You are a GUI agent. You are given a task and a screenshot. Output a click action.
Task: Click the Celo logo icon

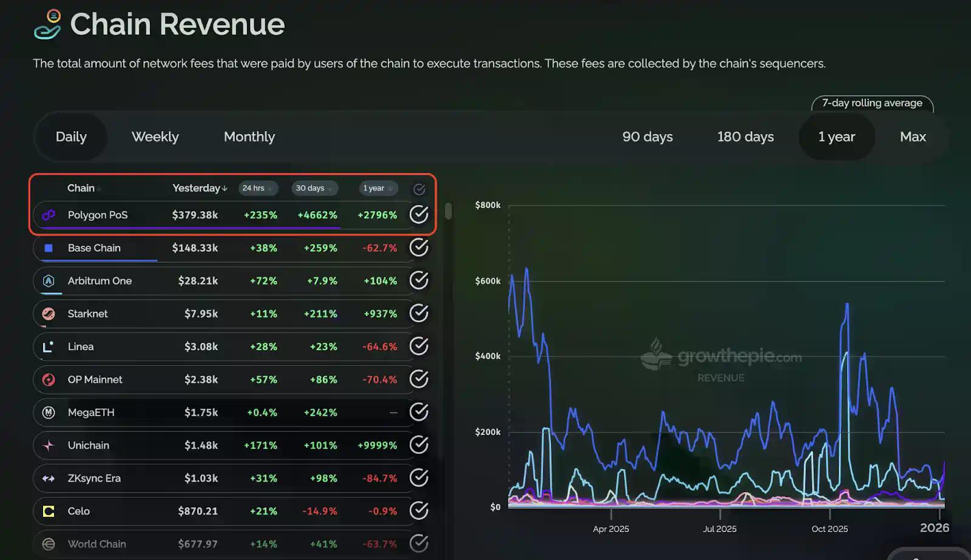tap(49, 511)
